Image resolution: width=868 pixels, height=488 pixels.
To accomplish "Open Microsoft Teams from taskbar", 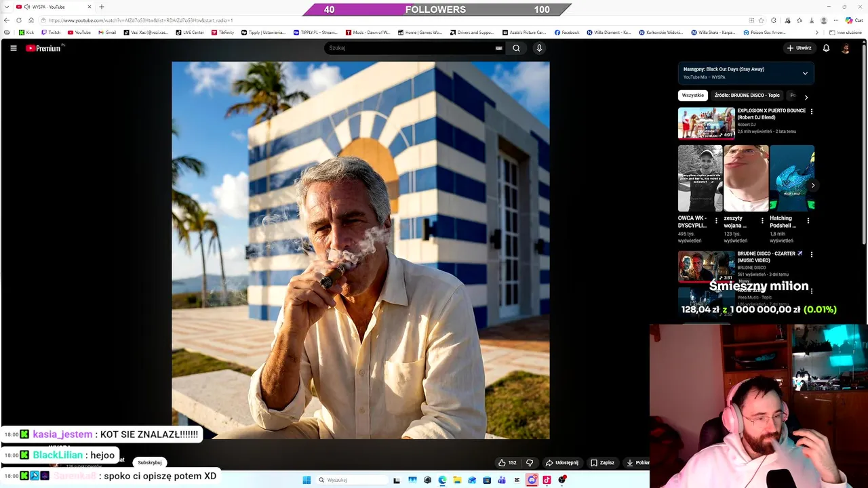I will (502, 480).
